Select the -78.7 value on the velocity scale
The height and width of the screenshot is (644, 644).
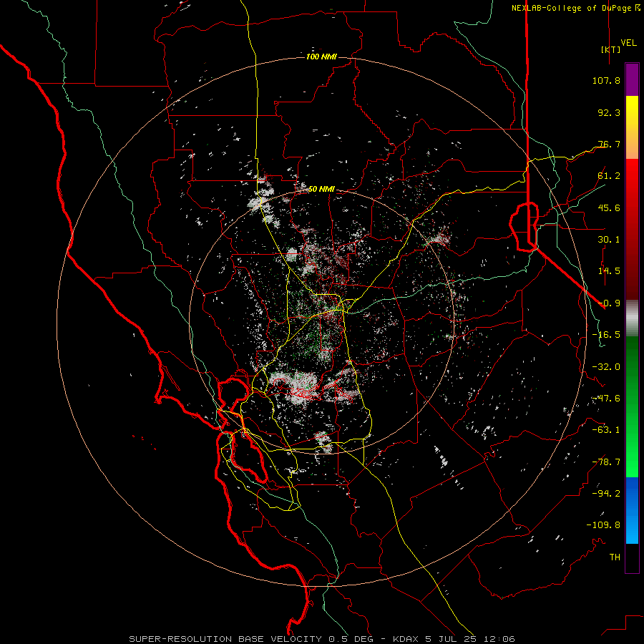[606, 462]
